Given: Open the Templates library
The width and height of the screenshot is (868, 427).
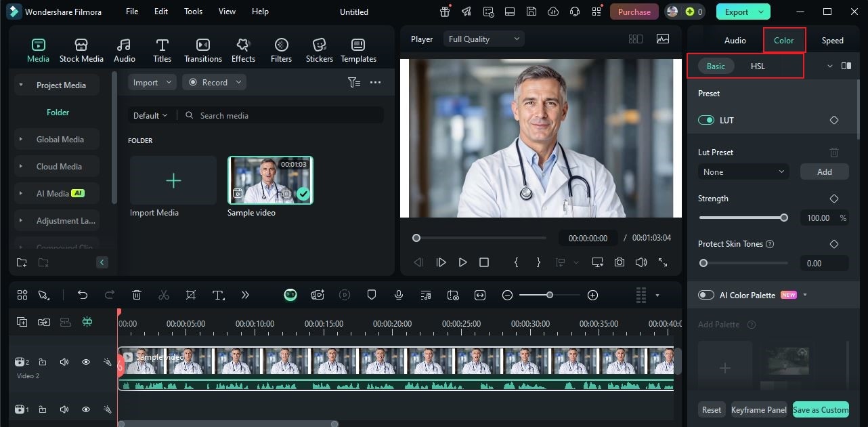Looking at the screenshot, I should coord(358,50).
